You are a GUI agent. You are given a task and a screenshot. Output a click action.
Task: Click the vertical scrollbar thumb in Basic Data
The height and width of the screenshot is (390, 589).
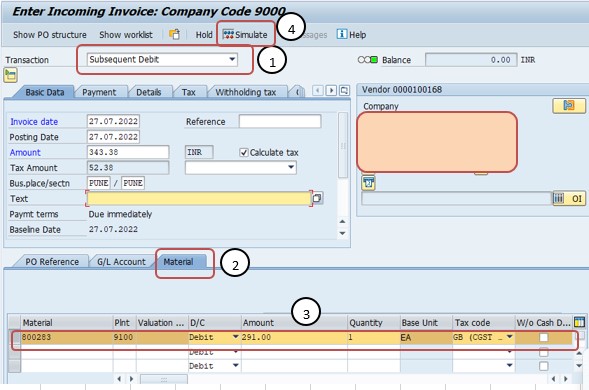[343, 145]
